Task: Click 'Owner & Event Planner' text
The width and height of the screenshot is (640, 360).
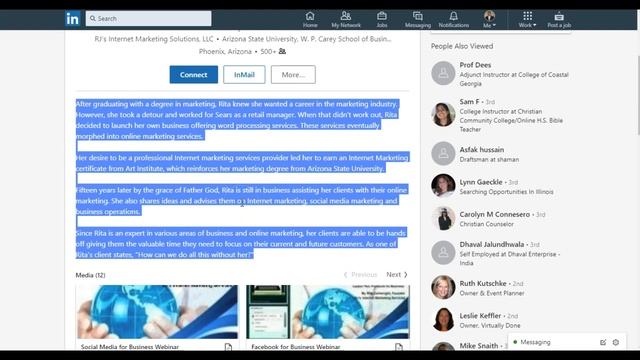Action: pyautogui.click(x=492, y=293)
